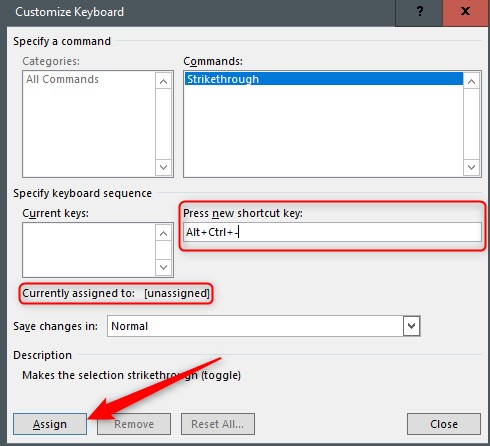Click the Reset All button
490x446 pixels.
tap(218, 424)
